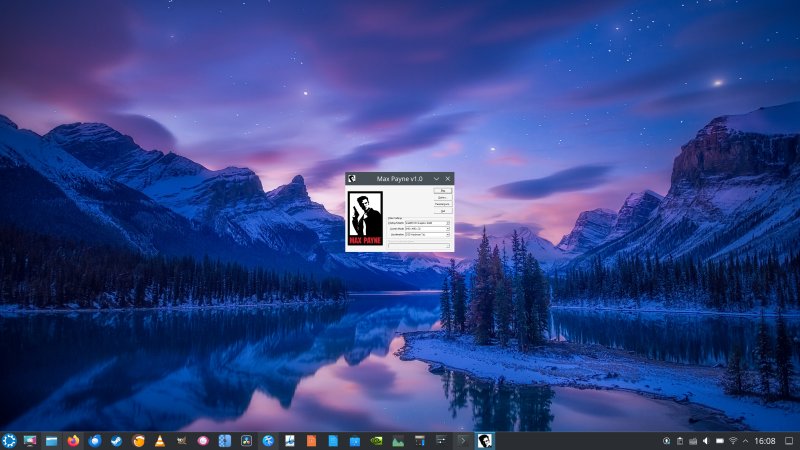The image size is (800, 450).
Task: Open the blue folder icon in taskbar
Action: 355,441
